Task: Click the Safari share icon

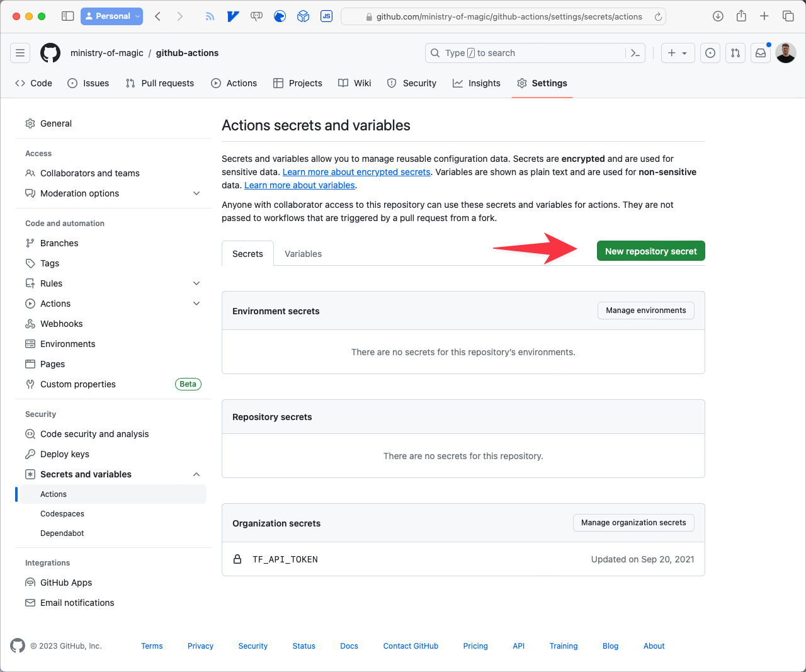Action: click(x=741, y=16)
